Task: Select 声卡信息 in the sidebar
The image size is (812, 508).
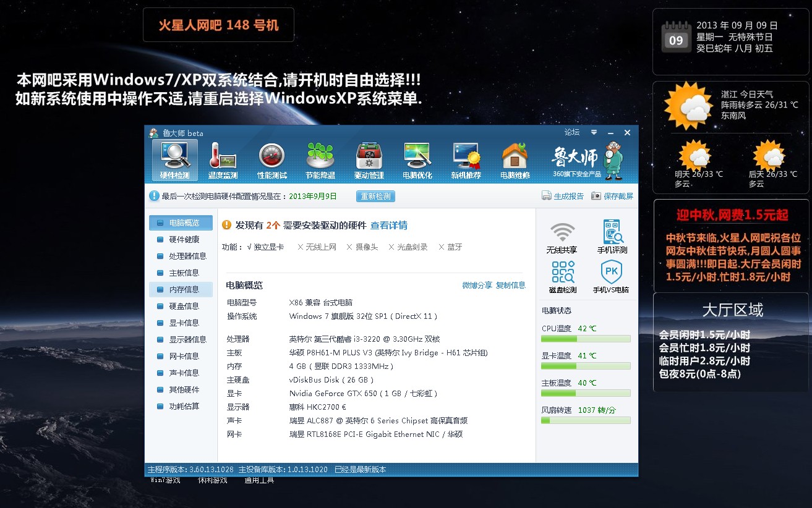Action: pyautogui.click(x=181, y=373)
